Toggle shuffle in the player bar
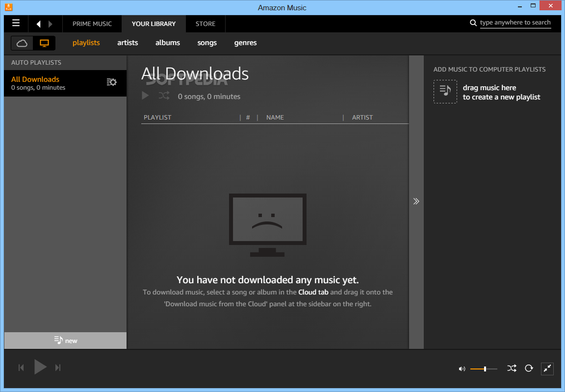The height and width of the screenshot is (392, 565). (512, 368)
